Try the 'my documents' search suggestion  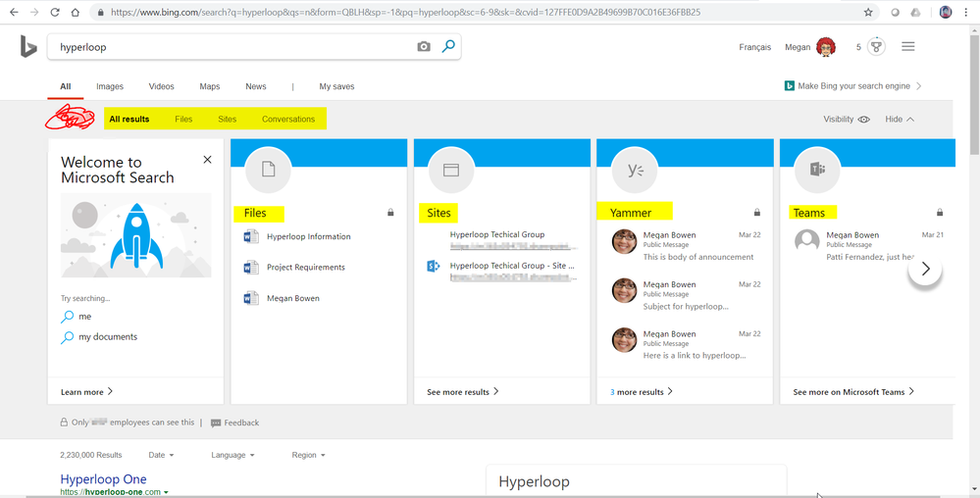[108, 337]
